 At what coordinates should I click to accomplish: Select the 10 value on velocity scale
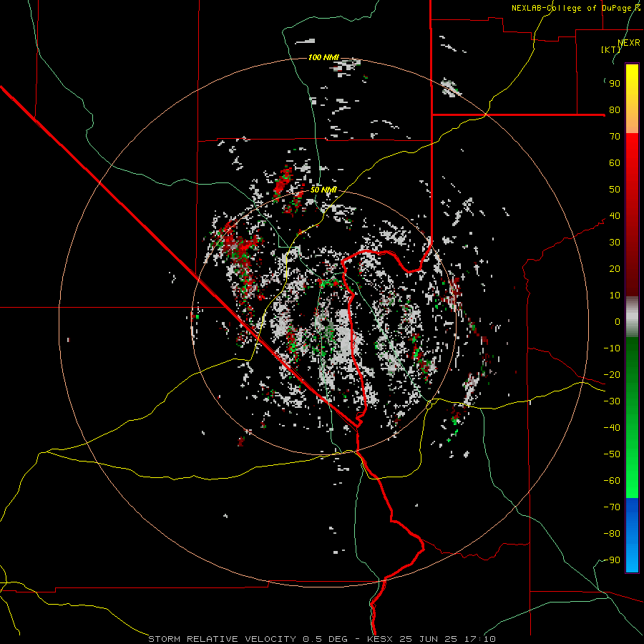615,296
